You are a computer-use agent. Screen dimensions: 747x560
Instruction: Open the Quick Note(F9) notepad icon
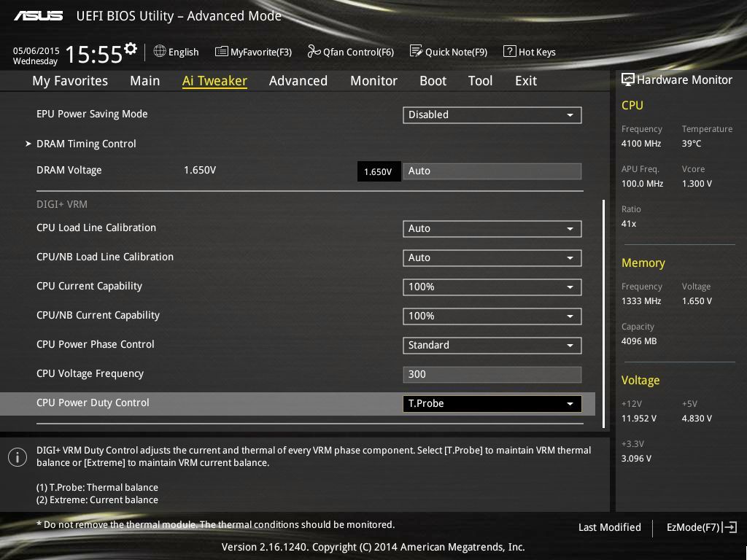pyautogui.click(x=416, y=52)
